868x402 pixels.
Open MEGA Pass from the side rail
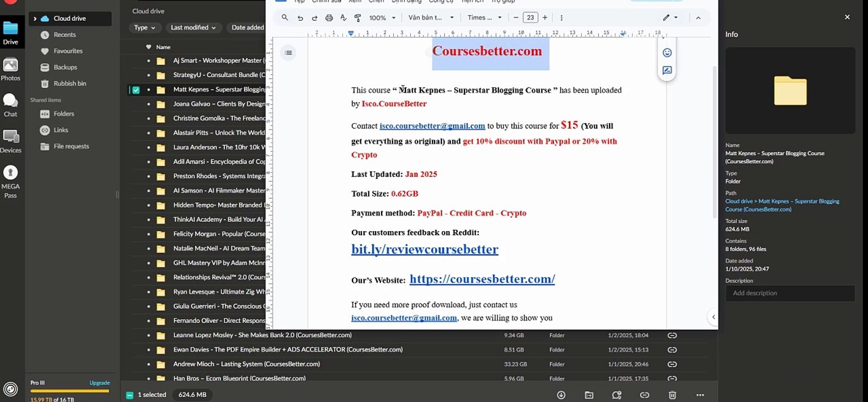point(11,182)
